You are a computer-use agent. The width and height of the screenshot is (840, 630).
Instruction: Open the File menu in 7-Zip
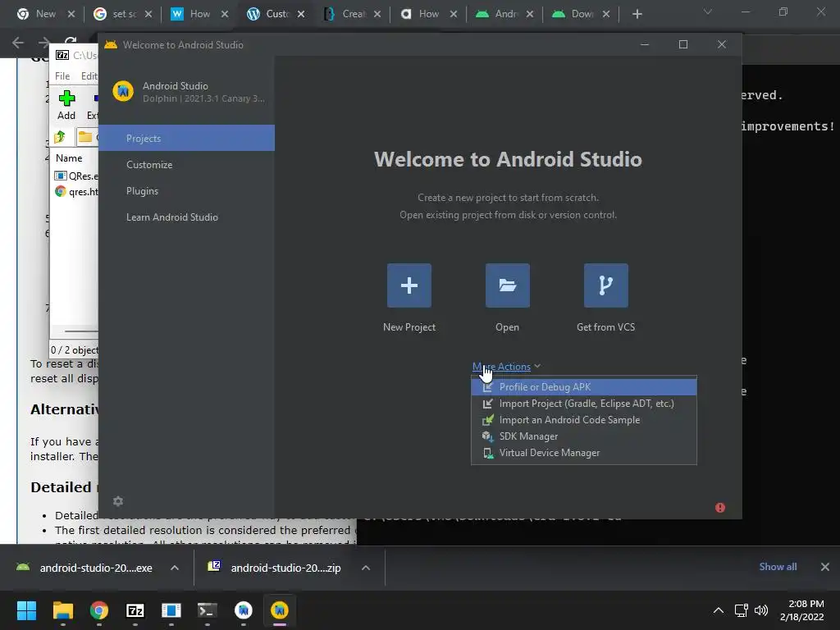62,76
